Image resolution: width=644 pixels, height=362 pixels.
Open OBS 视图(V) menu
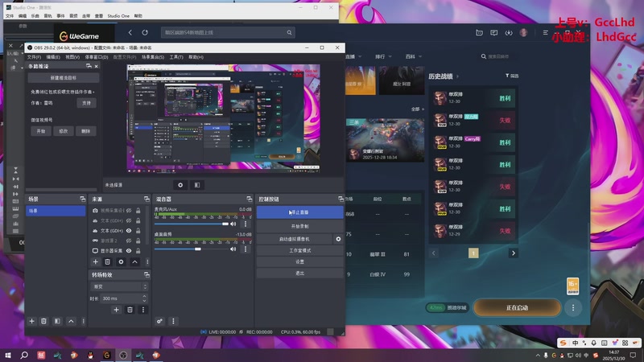tap(72, 57)
